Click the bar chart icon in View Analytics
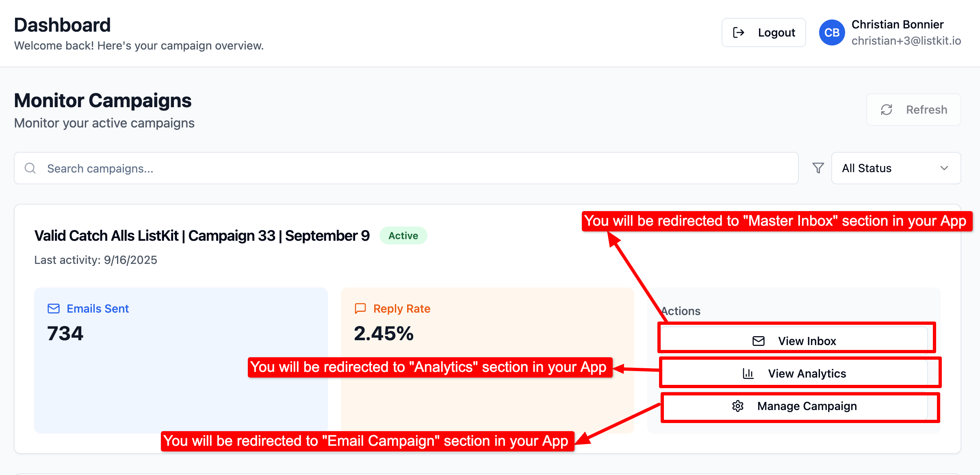This screenshot has width=980, height=475. point(748,374)
